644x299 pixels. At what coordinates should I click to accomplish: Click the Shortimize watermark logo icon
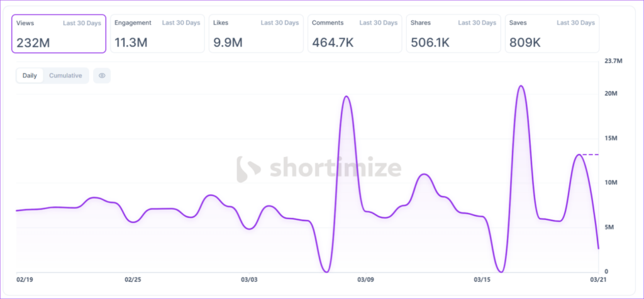[248, 168]
